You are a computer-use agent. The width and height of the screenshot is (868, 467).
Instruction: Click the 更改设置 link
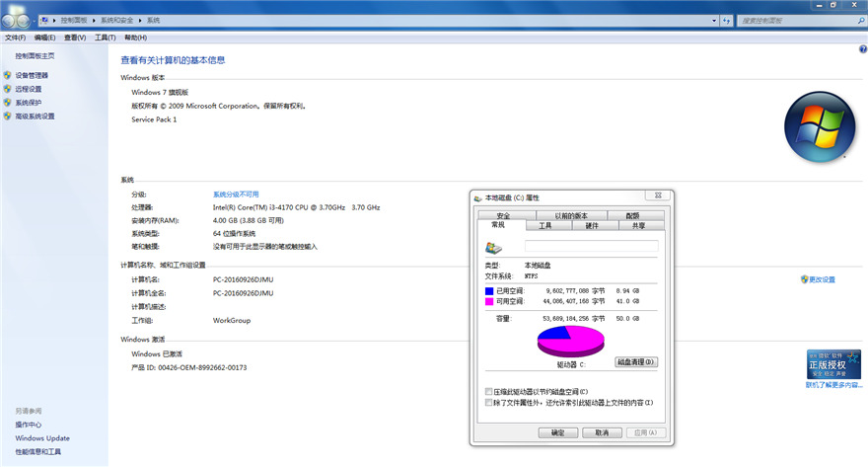[822, 279]
